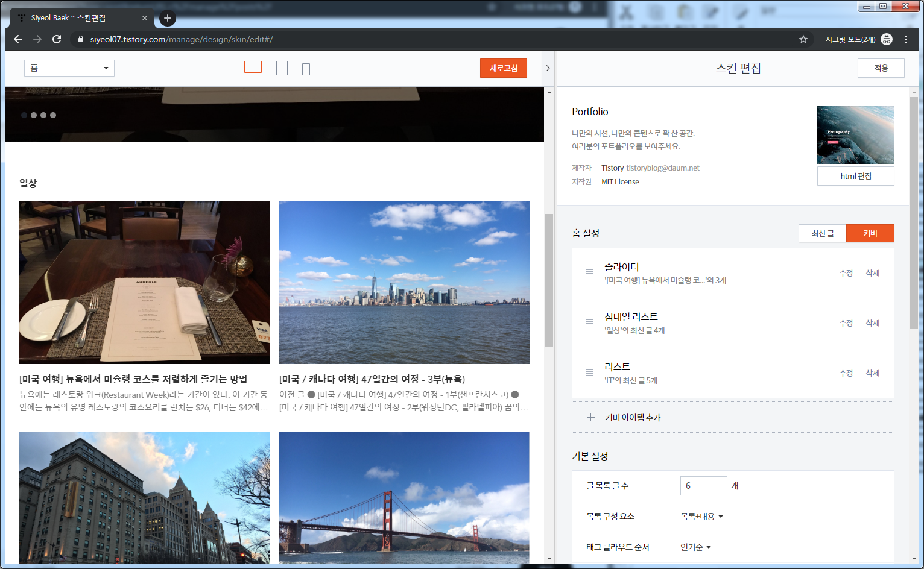This screenshot has height=569, width=924.
Task: Click 수정 for the 슬라이더 item
Action: [x=846, y=273]
